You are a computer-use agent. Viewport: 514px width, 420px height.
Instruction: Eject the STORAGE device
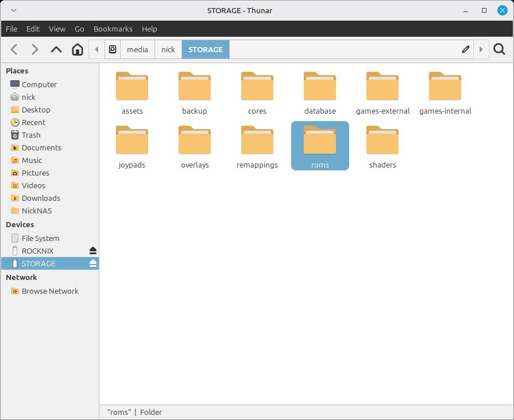(x=93, y=263)
